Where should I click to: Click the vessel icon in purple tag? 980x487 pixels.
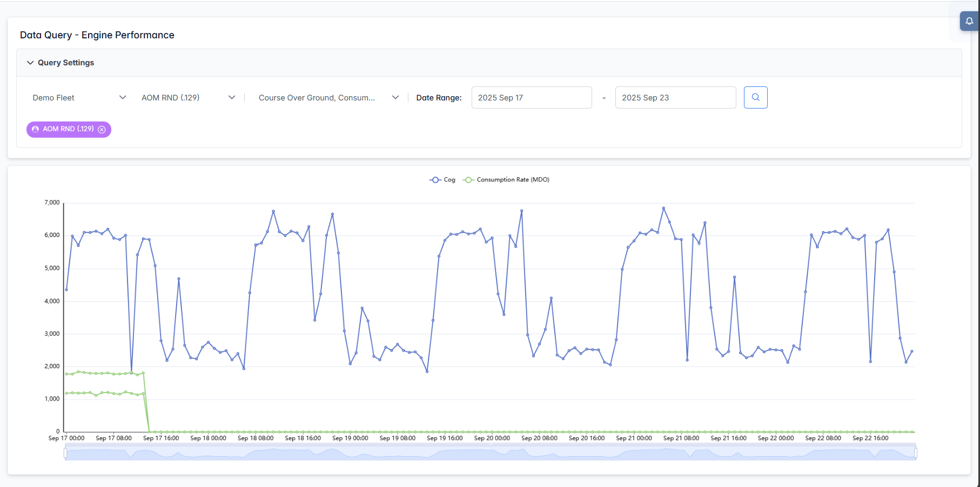[35, 129]
